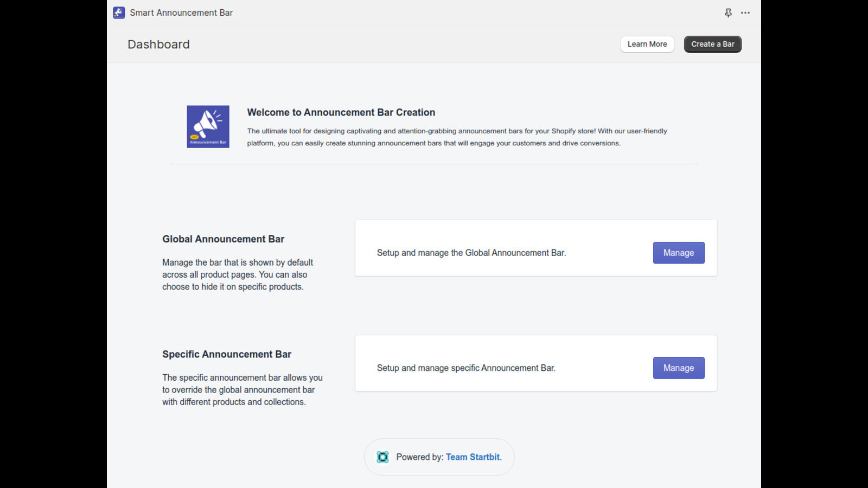Image resolution: width=868 pixels, height=488 pixels.
Task: Click the Dashboard page heading
Action: point(158,44)
